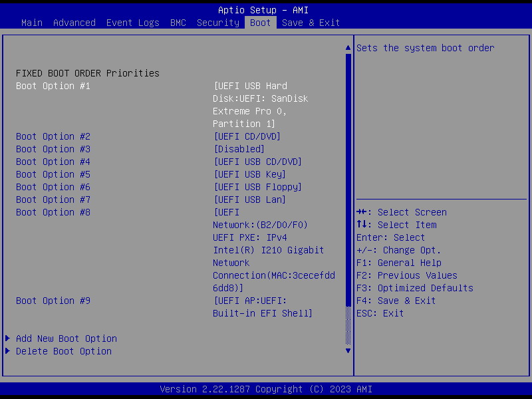The image size is (532, 399).
Task: Click the scrollbar up arrow
Action: pos(348,48)
